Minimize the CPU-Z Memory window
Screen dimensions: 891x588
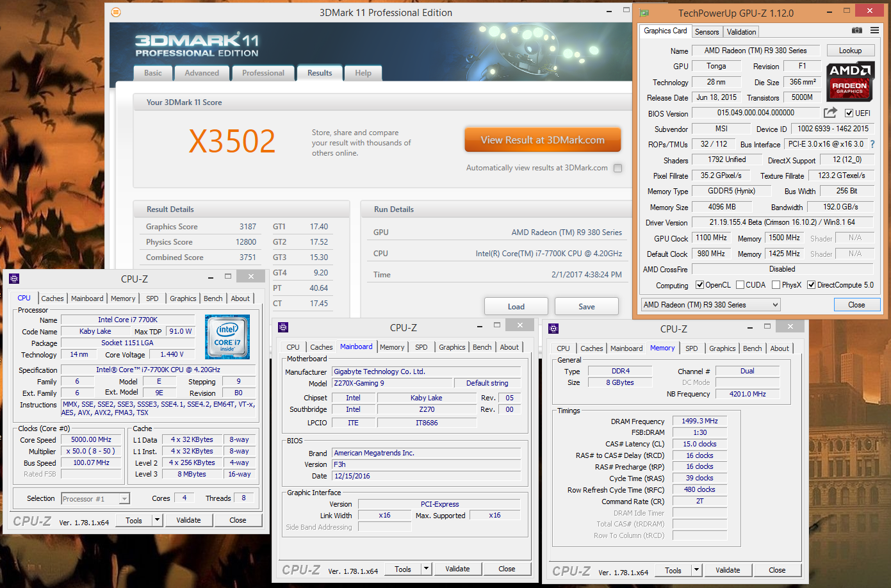click(750, 327)
